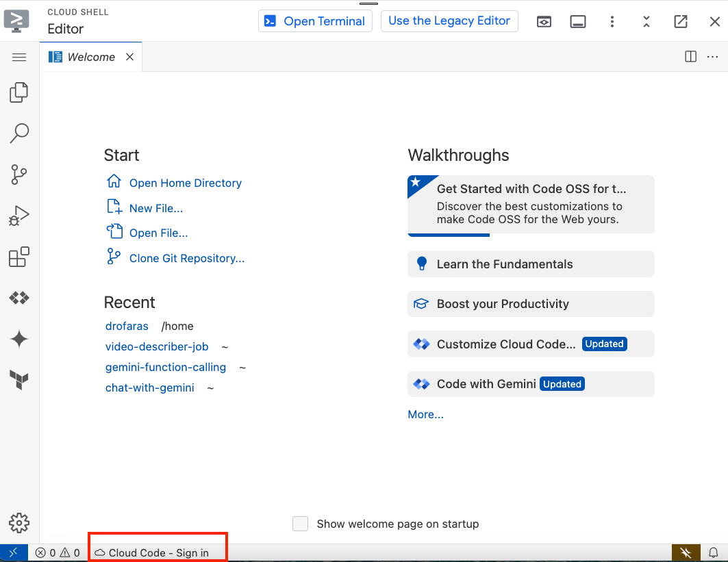Click the Open Terminal button
Viewport: 728px width, 562px height.
click(315, 21)
